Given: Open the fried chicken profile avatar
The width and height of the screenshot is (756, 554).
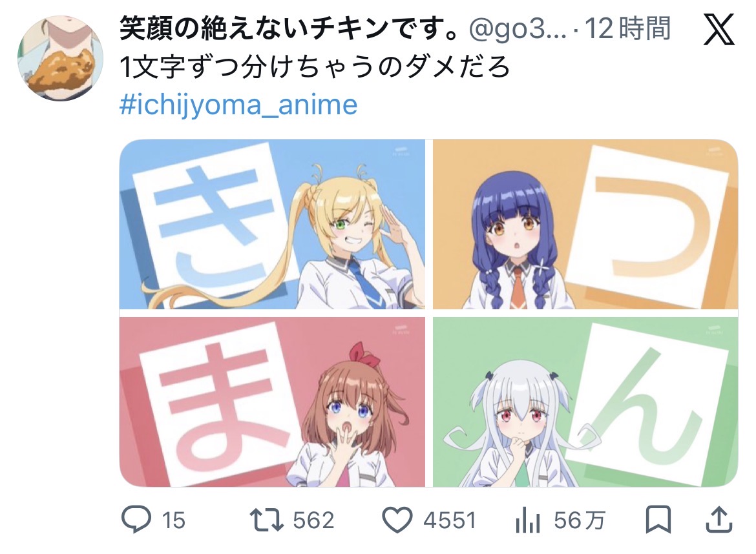Looking at the screenshot, I should [60, 58].
